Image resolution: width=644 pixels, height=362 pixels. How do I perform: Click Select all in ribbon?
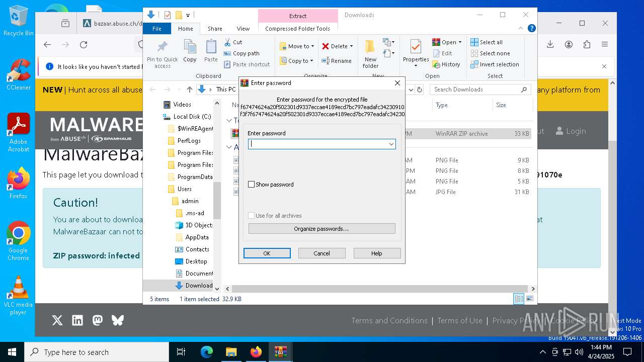click(x=487, y=42)
